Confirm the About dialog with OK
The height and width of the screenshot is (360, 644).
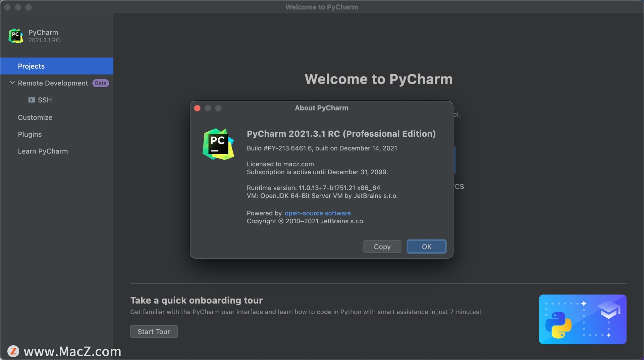click(426, 247)
